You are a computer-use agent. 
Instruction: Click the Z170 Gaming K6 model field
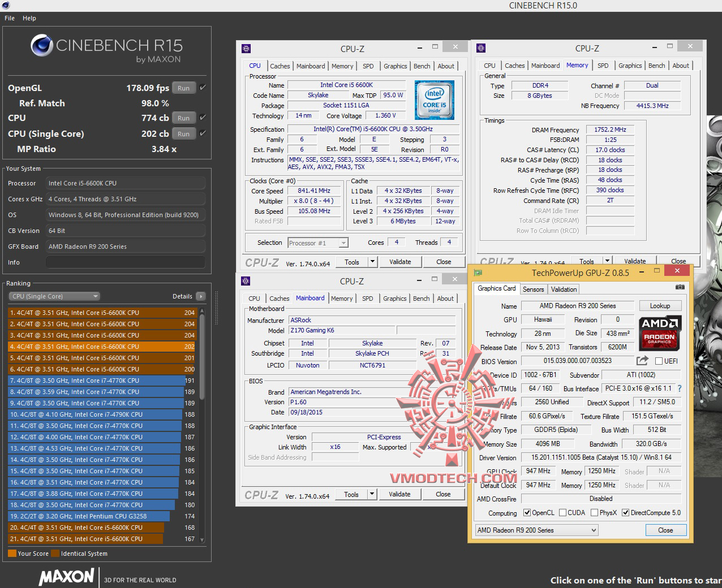click(341, 330)
